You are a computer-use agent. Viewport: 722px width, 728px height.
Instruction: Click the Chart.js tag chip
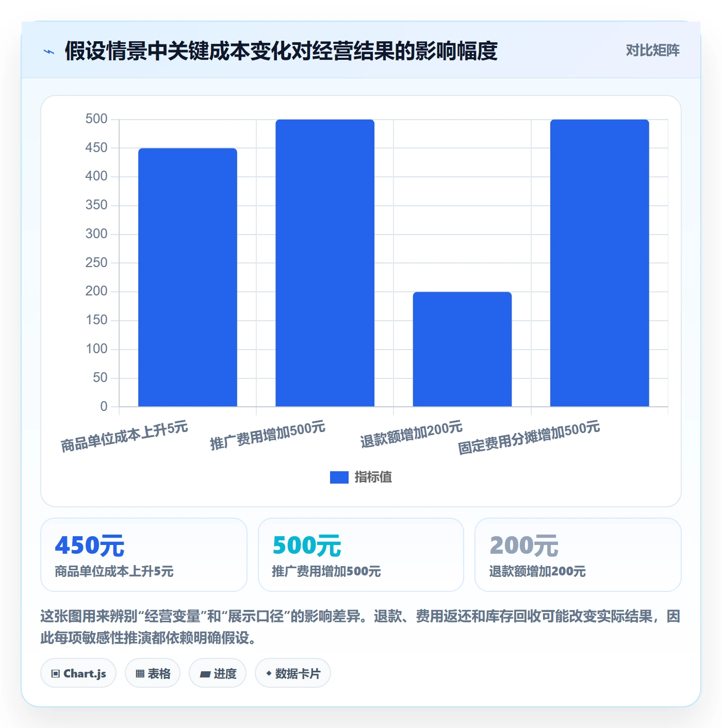click(x=78, y=673)
